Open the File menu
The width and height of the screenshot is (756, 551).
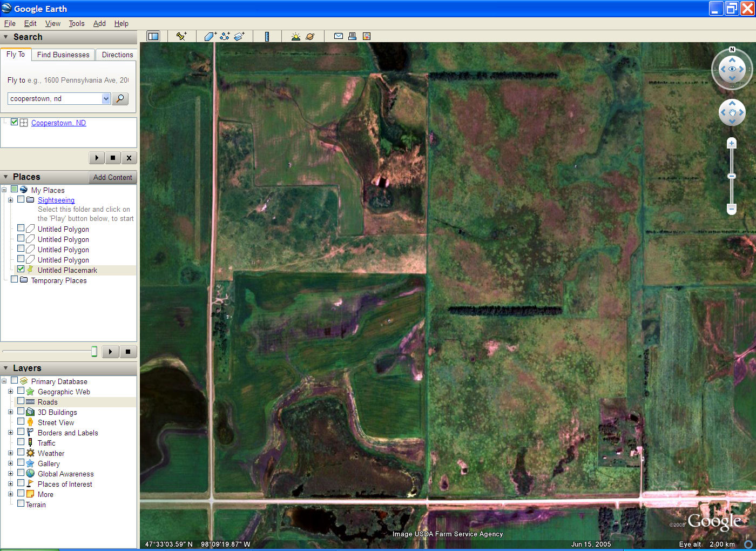tap(10, 23)
